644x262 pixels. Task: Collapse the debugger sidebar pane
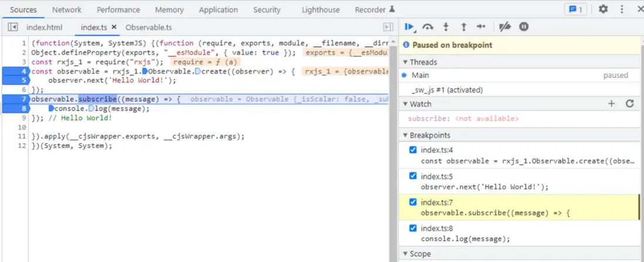click(x=388, y=27)
